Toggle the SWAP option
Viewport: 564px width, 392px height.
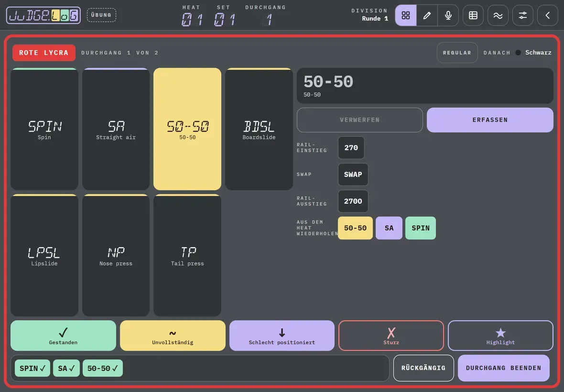pyautogui.click(x=353, y=174)
